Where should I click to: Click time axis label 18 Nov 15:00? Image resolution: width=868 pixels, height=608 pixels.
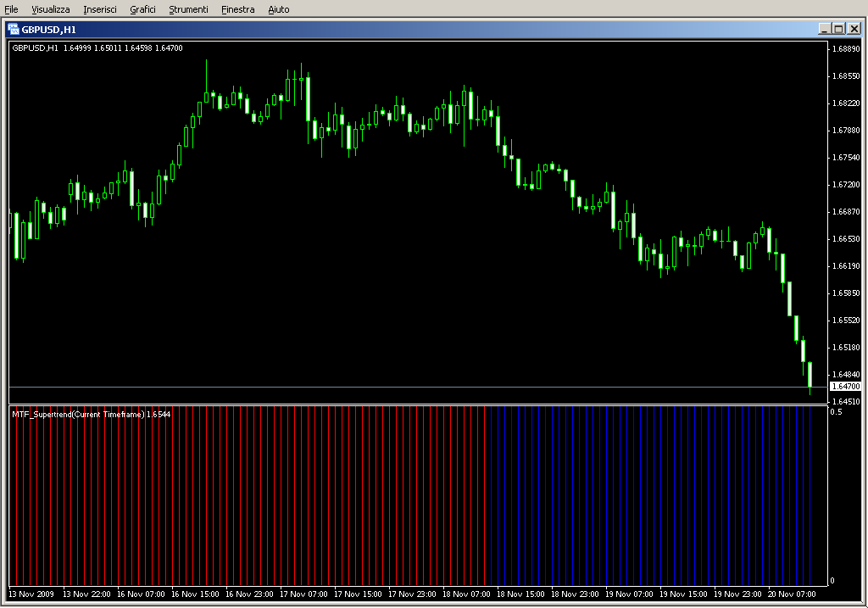coord(520,594)
